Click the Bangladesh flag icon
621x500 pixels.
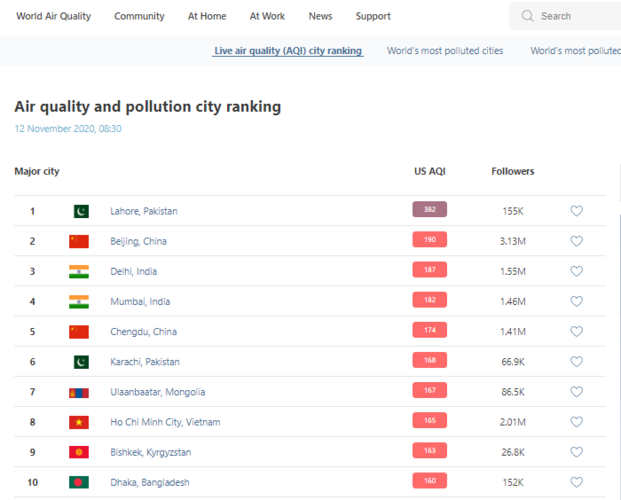(79, 482)
